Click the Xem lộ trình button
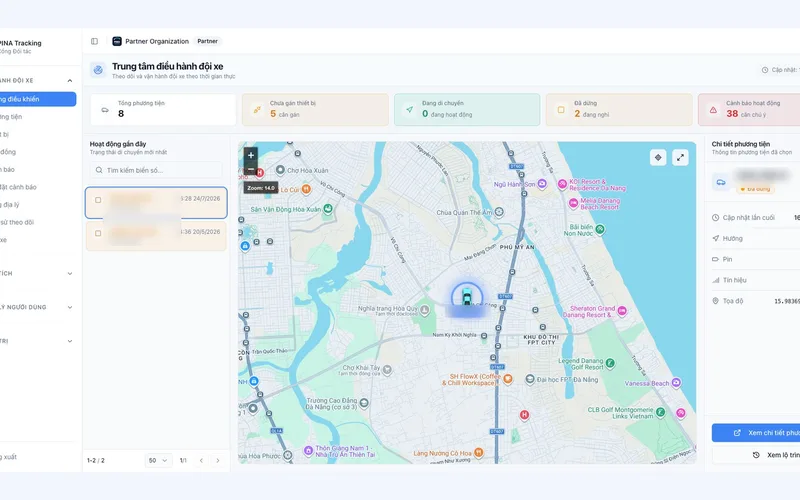800x500 pixels. pyautogui.click(x=756, y=455)
